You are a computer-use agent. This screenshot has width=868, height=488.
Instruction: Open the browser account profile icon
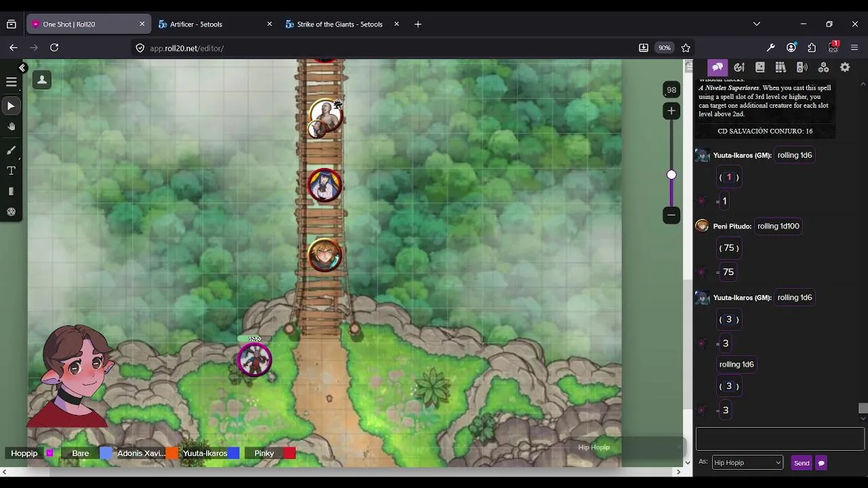click(791, 47)
